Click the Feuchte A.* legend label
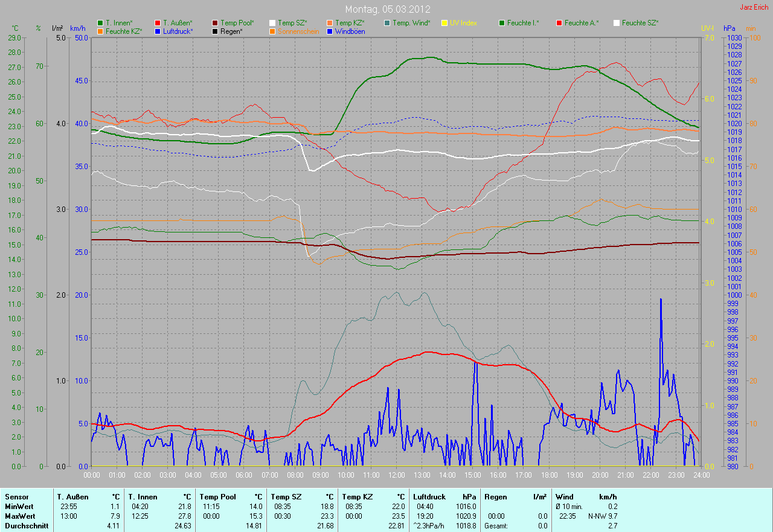 [x=582, y=23]
